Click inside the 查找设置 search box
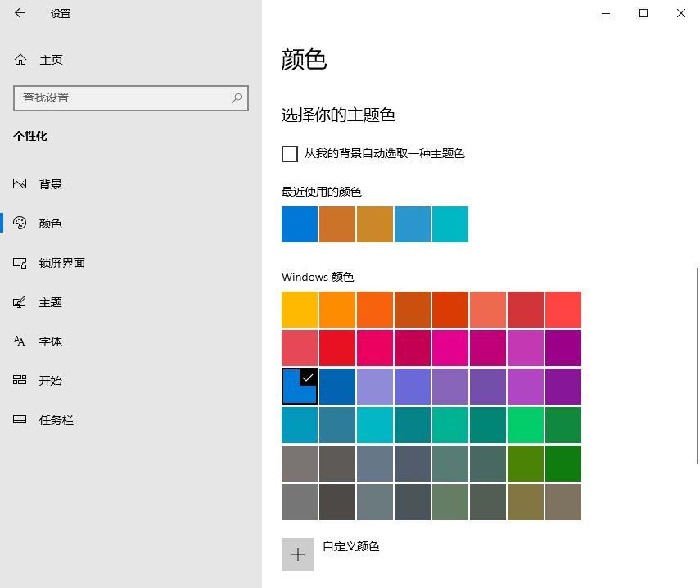The width and height of the screenshot is (700, 588). (123, 98)
